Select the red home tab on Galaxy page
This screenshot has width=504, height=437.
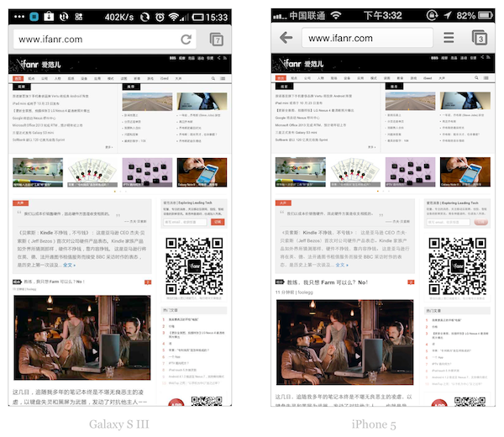click(x=17, y=77)
